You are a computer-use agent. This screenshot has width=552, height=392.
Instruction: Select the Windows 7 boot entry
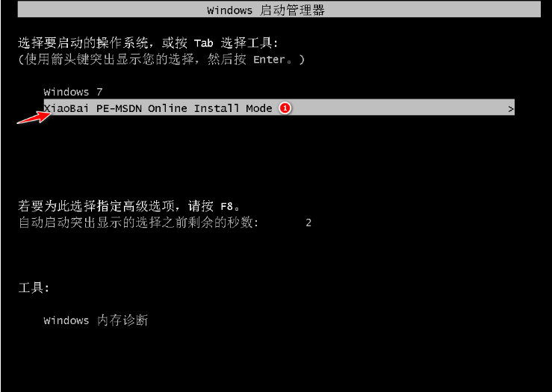[x=73, y=92]
